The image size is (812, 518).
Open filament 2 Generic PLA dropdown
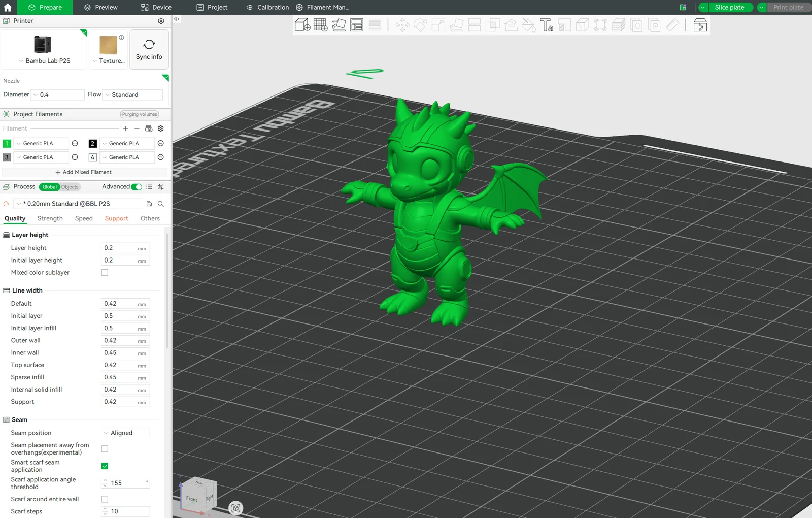[x=127, y=143]
